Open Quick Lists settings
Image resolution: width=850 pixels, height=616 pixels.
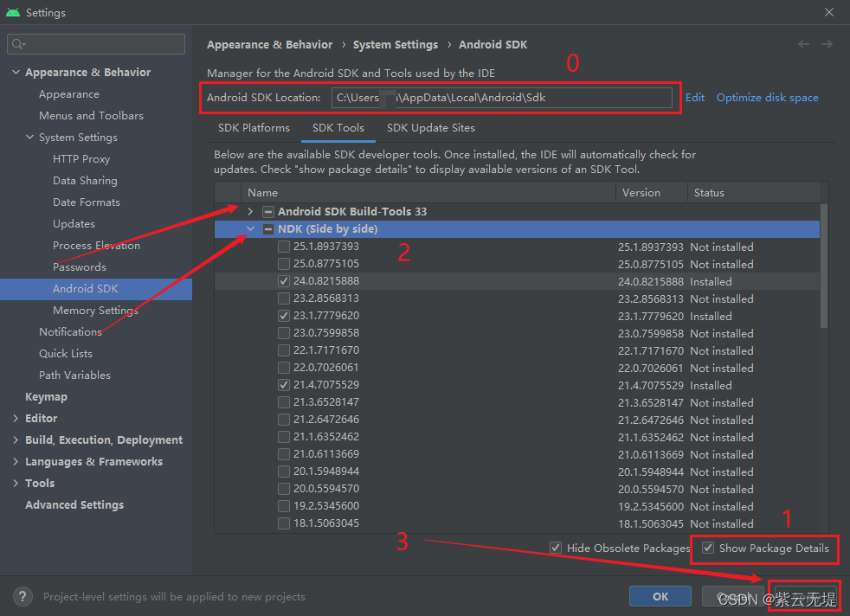tap(66, 354)
